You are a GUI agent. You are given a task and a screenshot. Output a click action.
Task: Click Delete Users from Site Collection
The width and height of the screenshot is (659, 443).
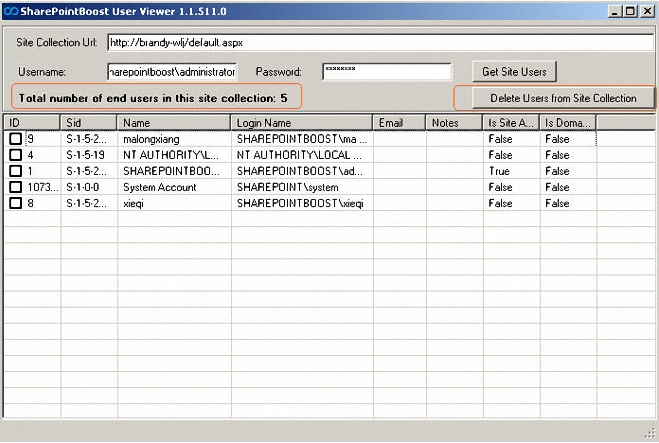click(563, 98)
